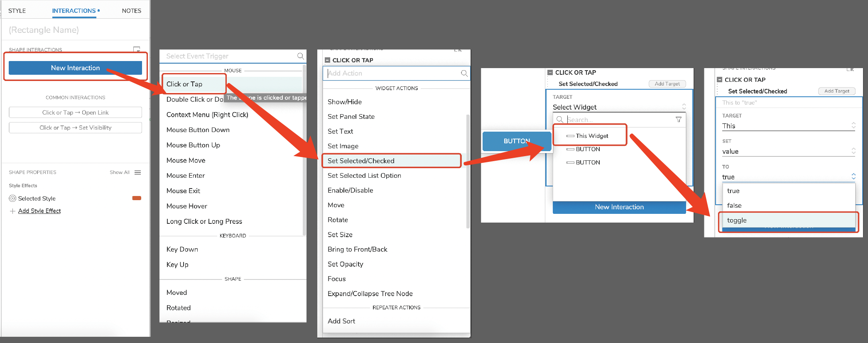This screenshot has height=343, width=868.
Task: Select the Mouse Button Up trigger
Action: point(193,145)
